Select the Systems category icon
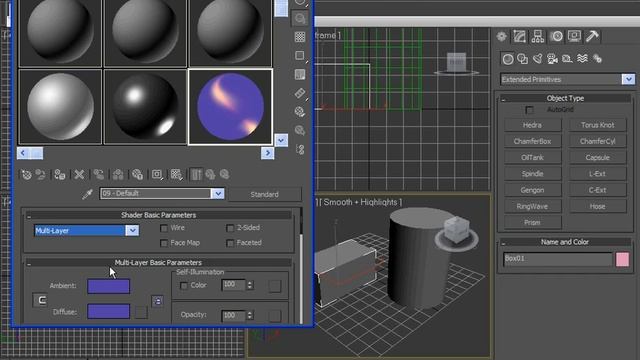This screenshot has height=360, width=640. [x=597, y=59]
